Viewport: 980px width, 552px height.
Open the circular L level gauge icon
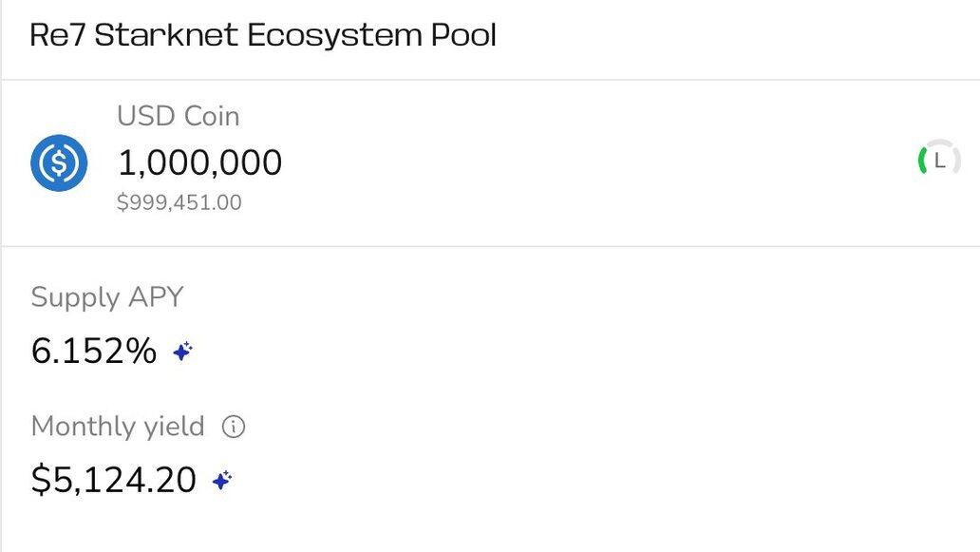[x=939, y=162]
